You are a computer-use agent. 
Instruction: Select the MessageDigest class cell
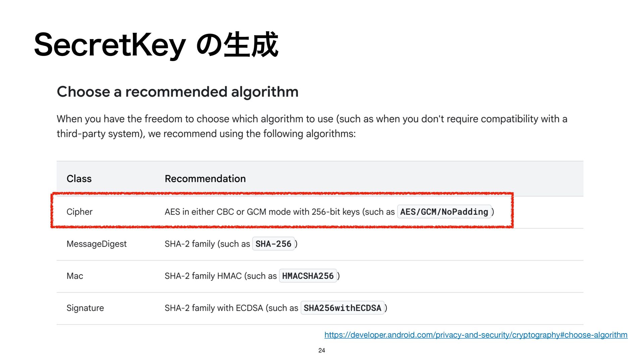(x=97, y=244)
